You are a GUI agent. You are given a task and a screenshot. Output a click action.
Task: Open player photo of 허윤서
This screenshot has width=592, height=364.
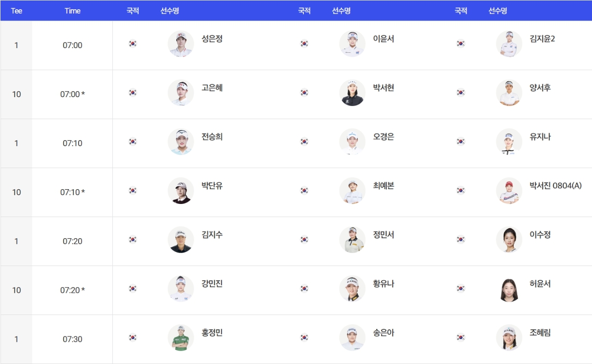click(509, 289)
